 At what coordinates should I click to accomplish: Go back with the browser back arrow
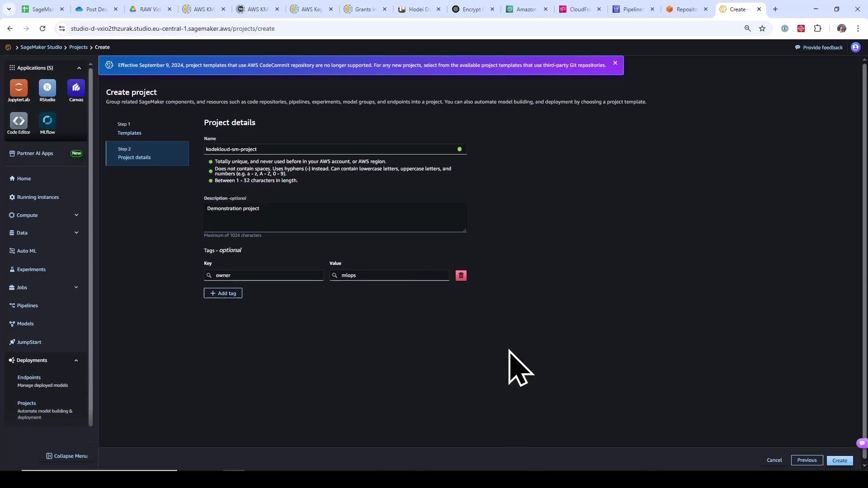10,28
